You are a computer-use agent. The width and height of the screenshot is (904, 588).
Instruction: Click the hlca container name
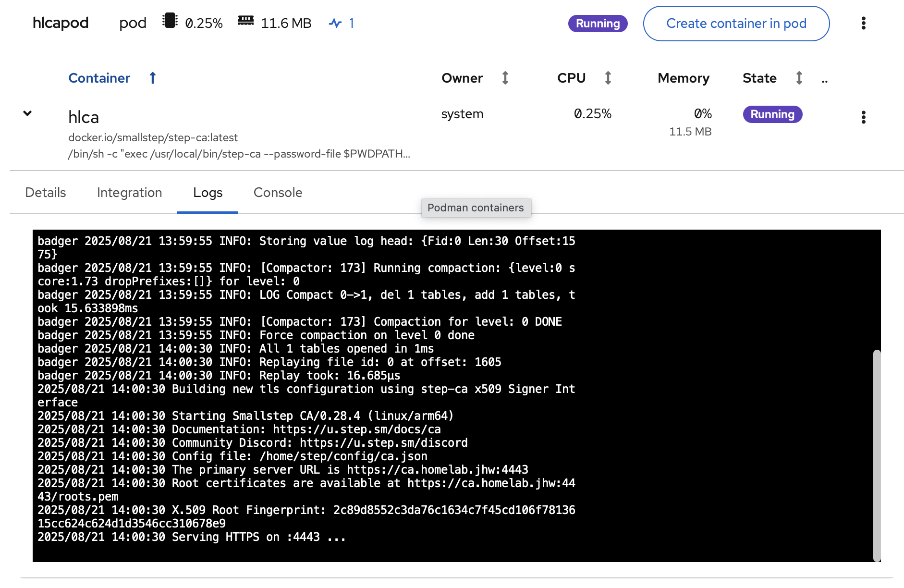pyautogui.click(x=84, y=117)
